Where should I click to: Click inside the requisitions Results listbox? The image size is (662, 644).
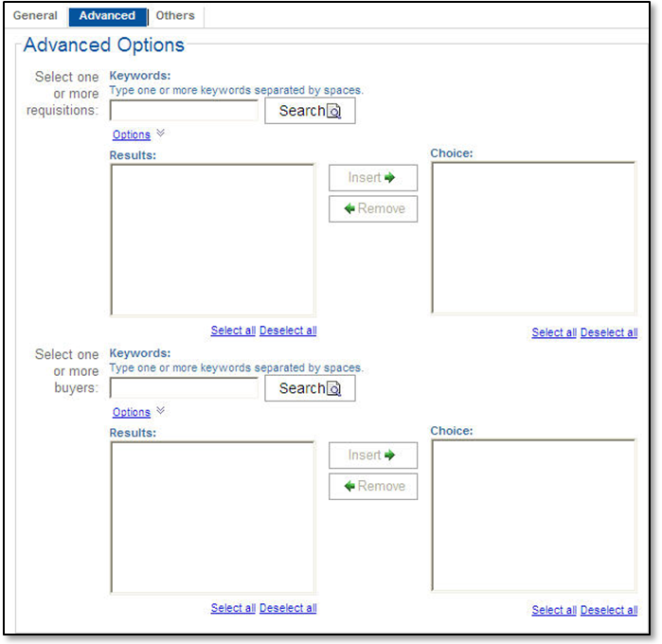coord(212,240)
